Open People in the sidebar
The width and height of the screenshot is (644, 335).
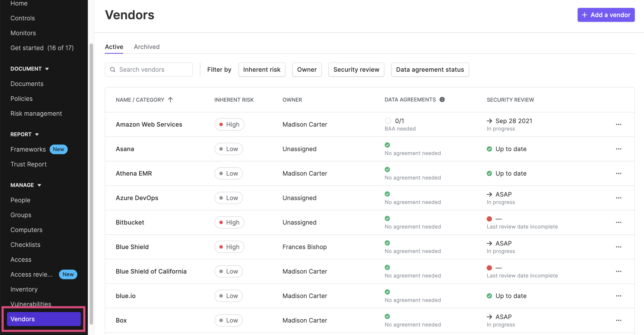tap(20, 200)
